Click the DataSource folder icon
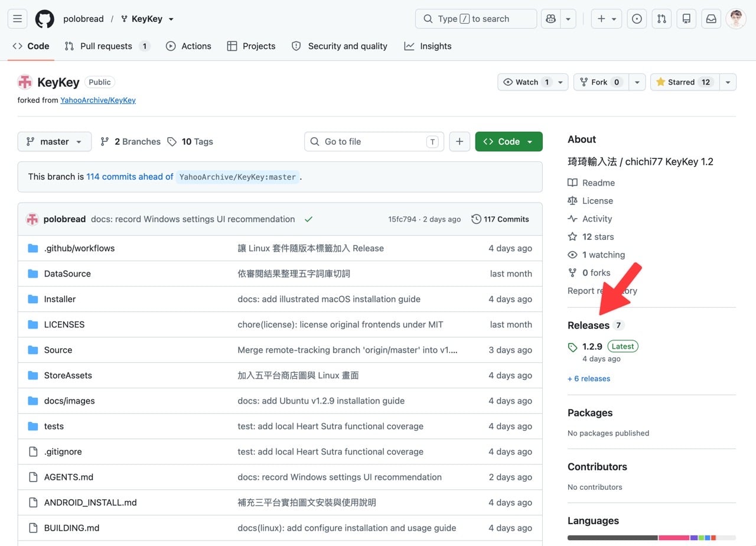This screenshot has height=546, width=756. pyautogui.click(x=33, y=274)
